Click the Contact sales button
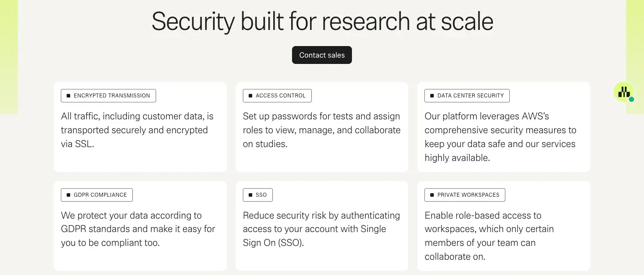Screen dimensions: 644x275 (322, 55)
